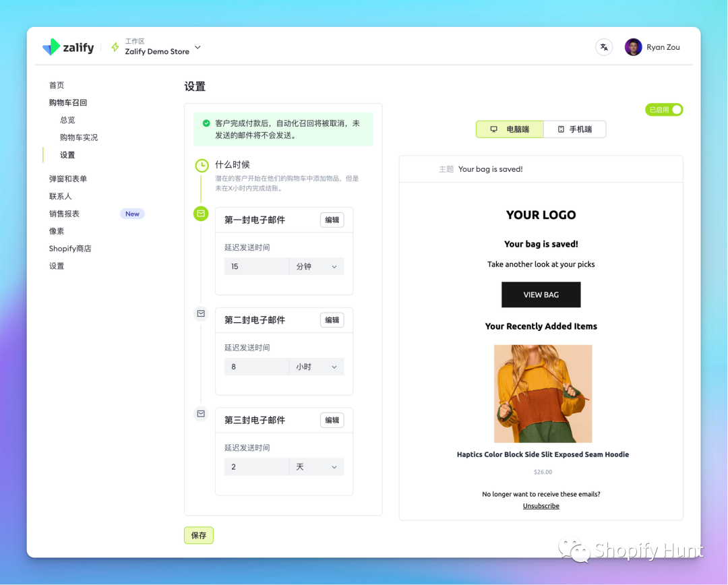The width and height of the screenshot is (728, 585).
Task: Open the 分钟 unit dropdown
Action: [315, 266]
